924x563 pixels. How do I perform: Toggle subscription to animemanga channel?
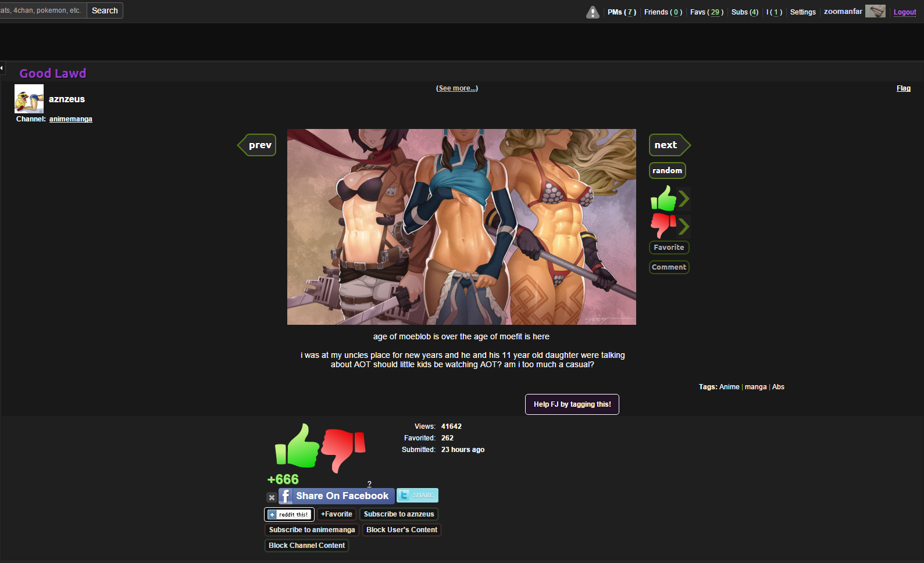pos(312,530)
